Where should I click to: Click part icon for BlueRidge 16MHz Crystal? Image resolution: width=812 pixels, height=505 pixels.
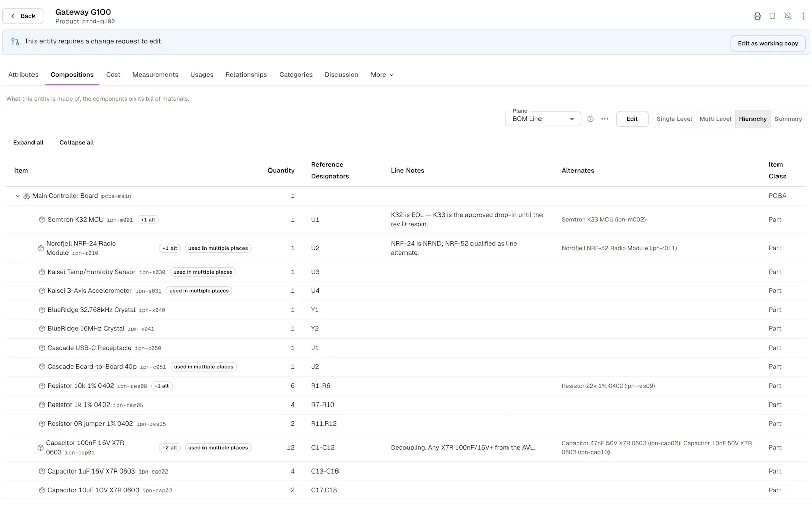(42, 329)
